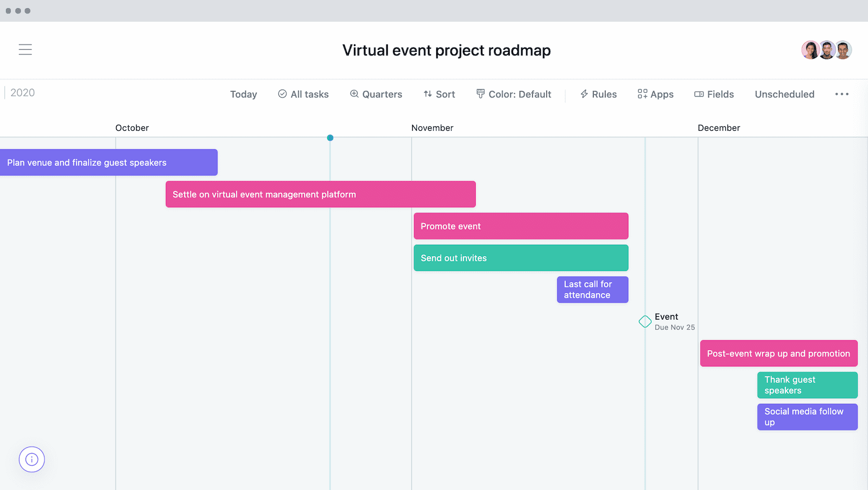Click the last team member avatar
The height and width of the screenshot is (490, 868).
(x=843, y=50)
